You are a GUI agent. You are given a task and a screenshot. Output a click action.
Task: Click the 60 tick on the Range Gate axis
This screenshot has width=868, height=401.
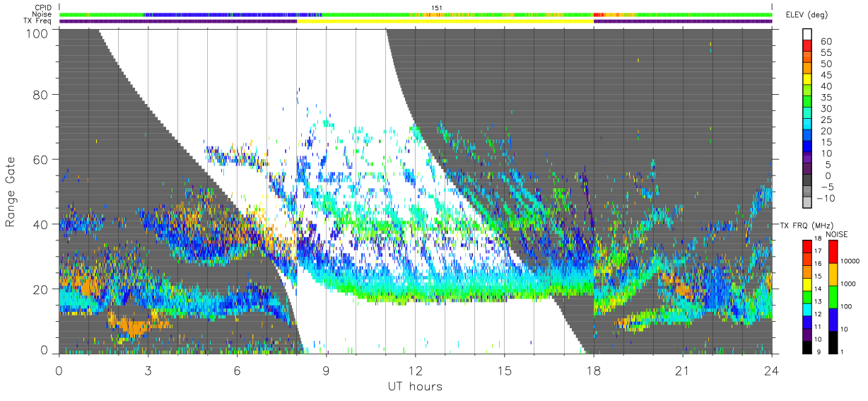click(x=41, y=159)
